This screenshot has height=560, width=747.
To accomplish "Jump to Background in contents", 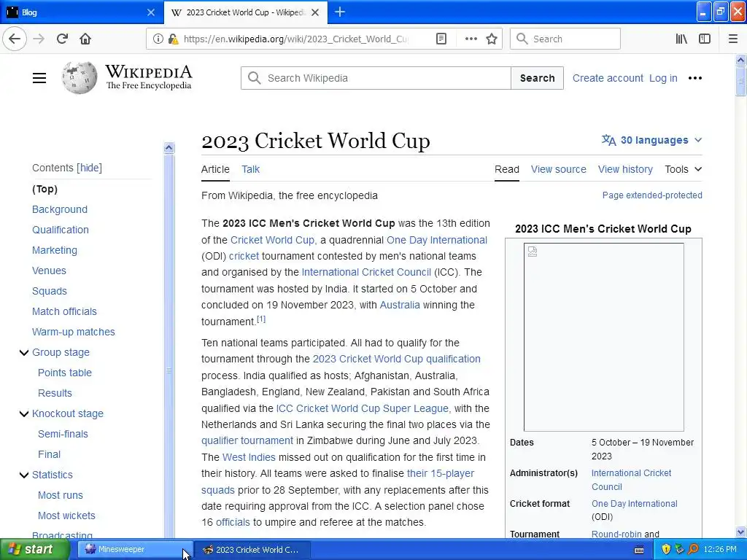I will (x=60, y=209).
